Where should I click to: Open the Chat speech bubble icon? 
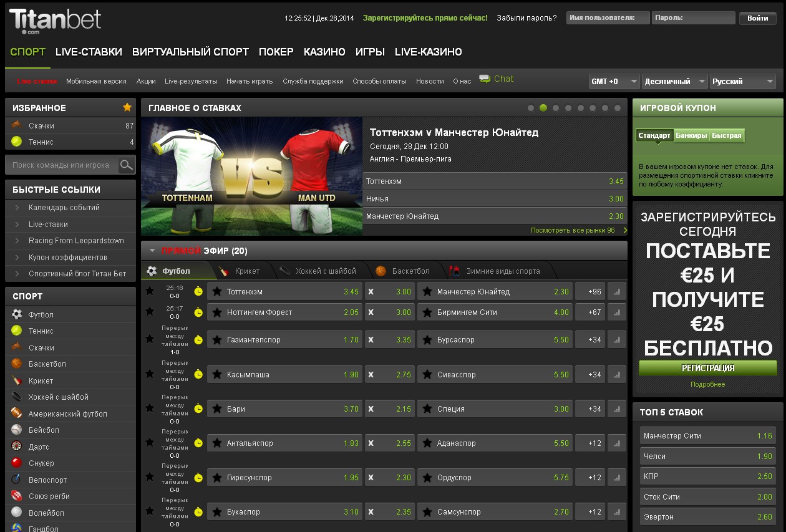tap(485, 79)
